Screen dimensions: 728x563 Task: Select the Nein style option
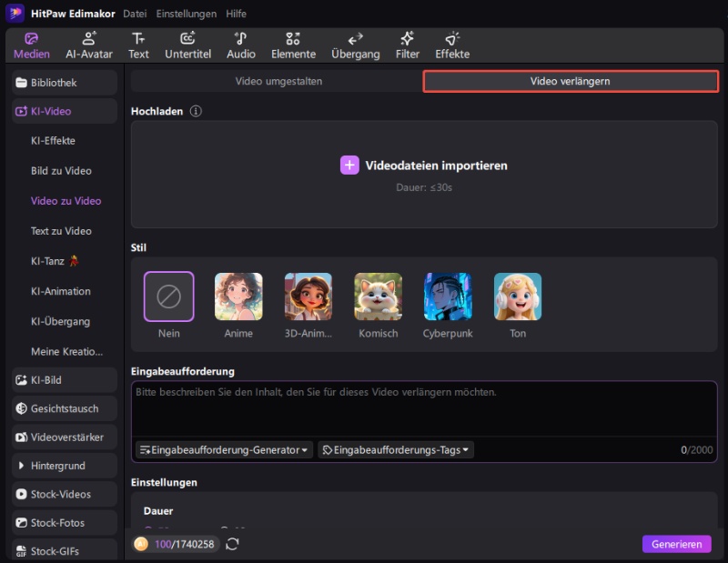coord(168,297)
